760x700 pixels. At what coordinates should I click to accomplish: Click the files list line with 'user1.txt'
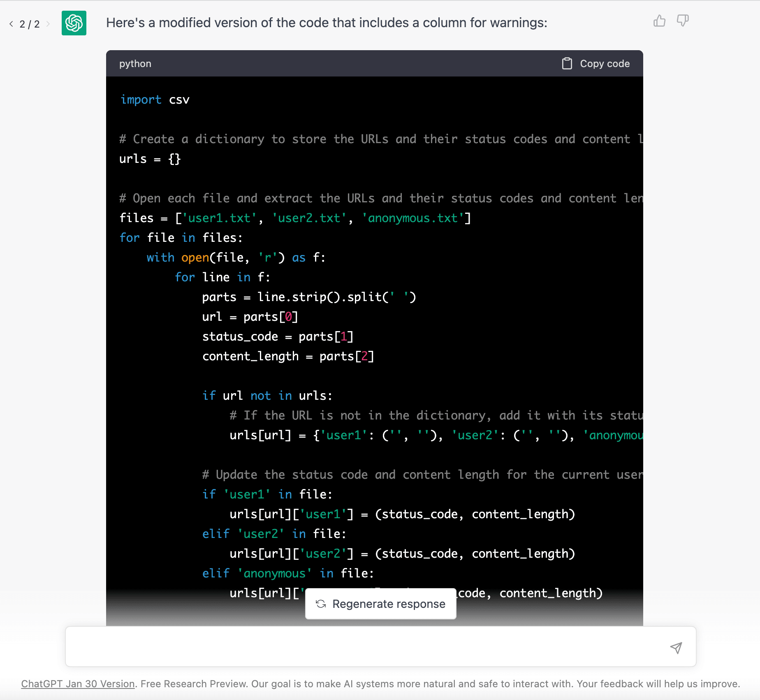(295, 218)
